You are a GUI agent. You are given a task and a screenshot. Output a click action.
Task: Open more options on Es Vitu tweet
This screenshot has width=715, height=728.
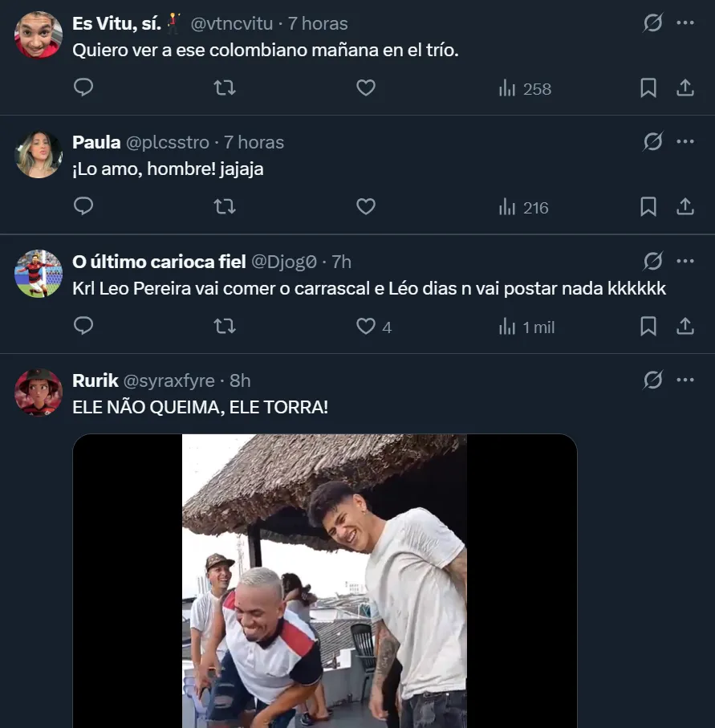pos(685,23)
